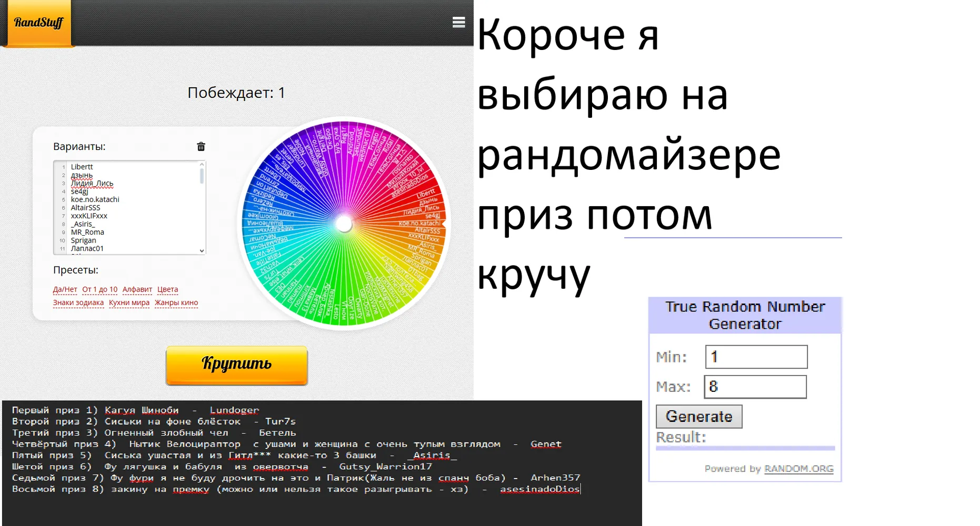Click 'Genet' in the prize notes
Image resolution: width=980 pixels, height=526 pixels.
coord(546,444)
